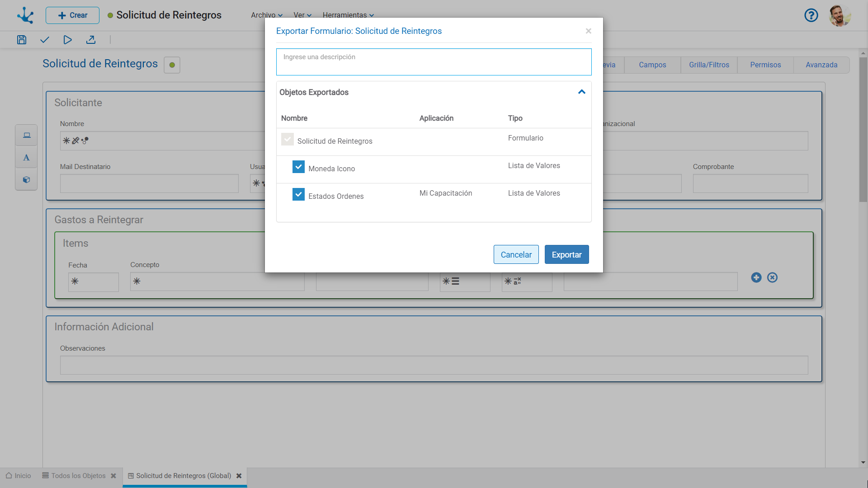Click the Inicio home tab

pyautogui.click(x=19, y=476)
